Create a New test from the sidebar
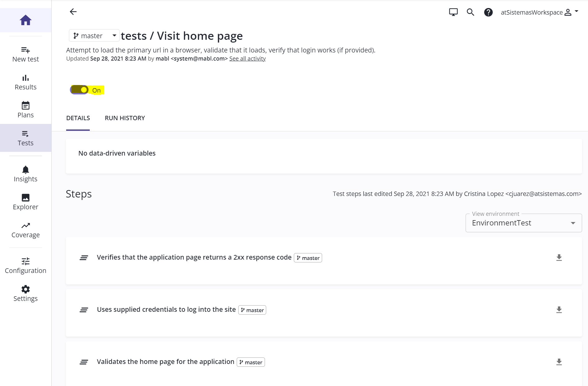 pos(25,54)
